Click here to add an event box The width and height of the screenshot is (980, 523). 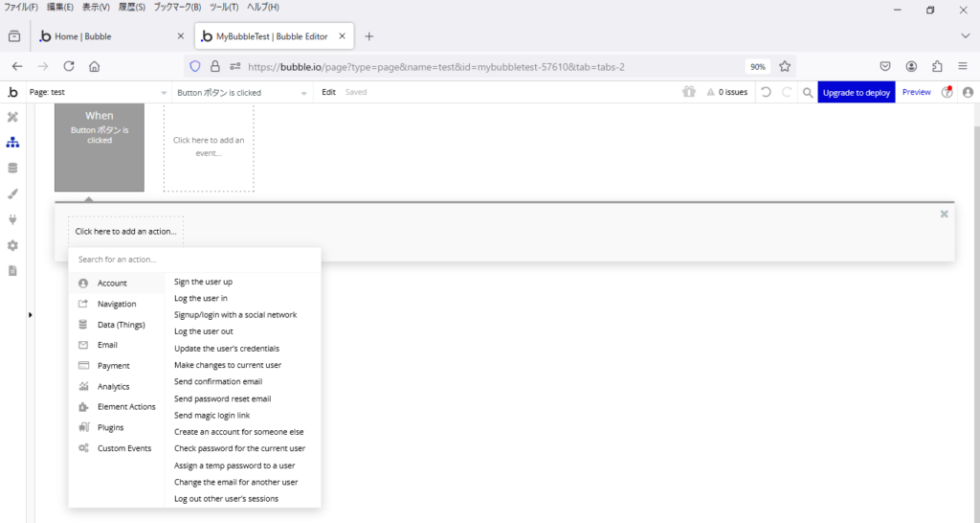click(209, 147)
